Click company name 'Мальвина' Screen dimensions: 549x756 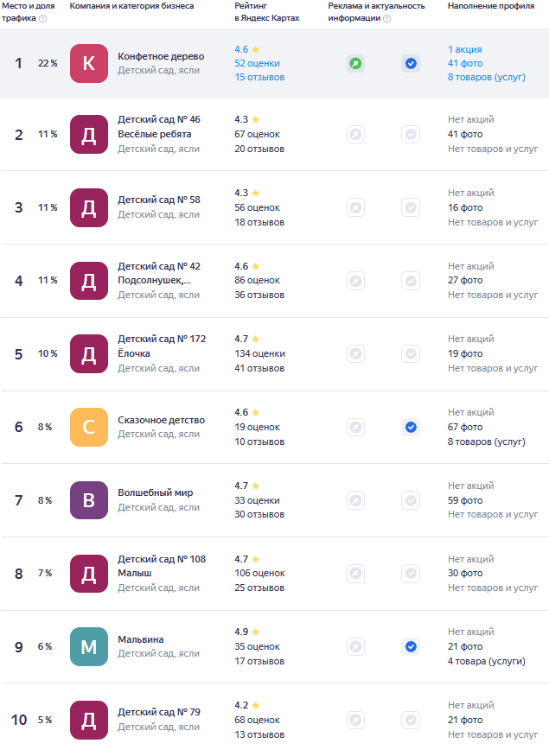click(x=140, y=639)
